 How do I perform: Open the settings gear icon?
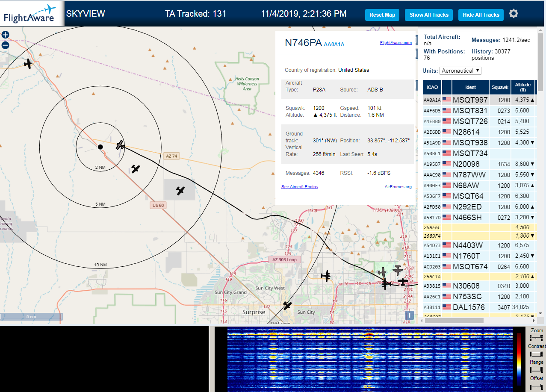pyautogui.click(x=514, y=14)
